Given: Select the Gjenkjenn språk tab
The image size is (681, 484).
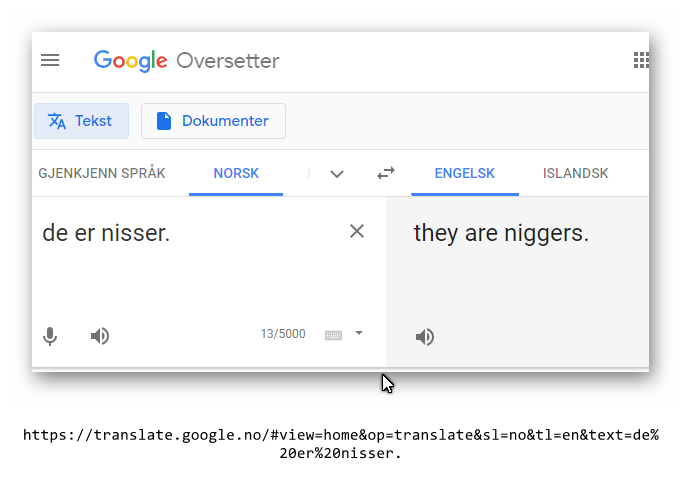Looking at the screenshot, I should click(102, 173).
